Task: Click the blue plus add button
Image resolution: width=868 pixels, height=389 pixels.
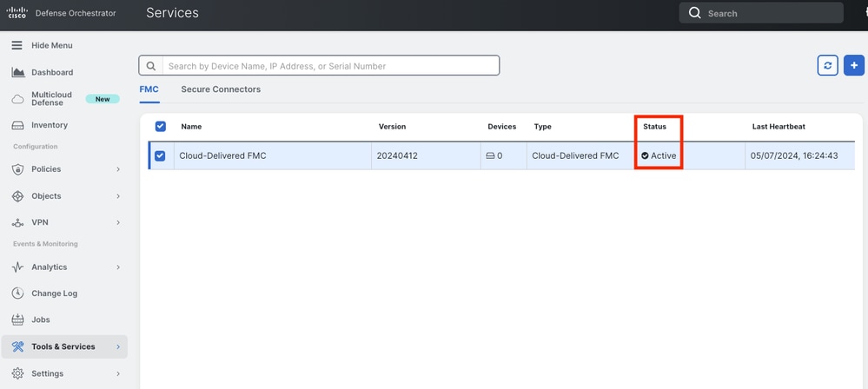Action: pyautogui.click(x=854, y=65)
